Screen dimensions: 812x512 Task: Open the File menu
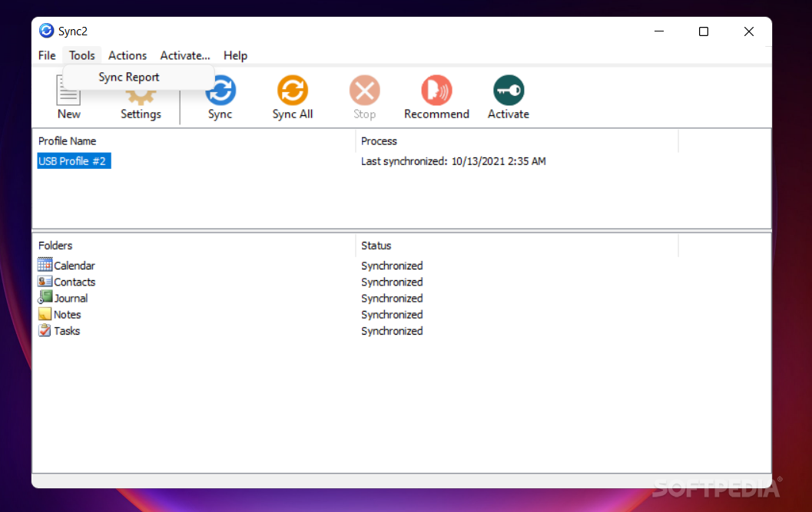(x=47, y=55)
